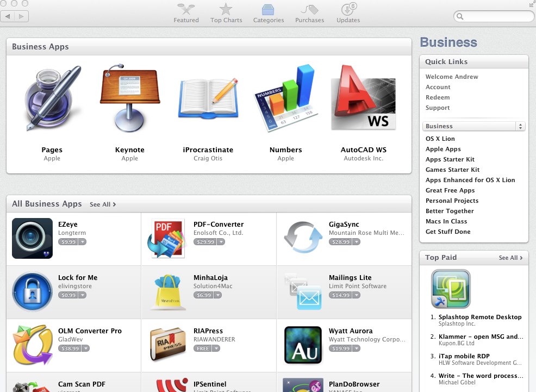This screenshot has width=536, height=392.
Task: Select the Wyatt Aurora Au icon
Action: point(303,345)
